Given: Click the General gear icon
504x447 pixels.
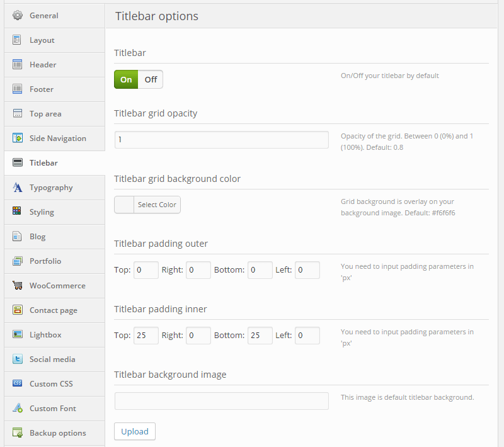Looking at the screenshot, I should (18, 16).
